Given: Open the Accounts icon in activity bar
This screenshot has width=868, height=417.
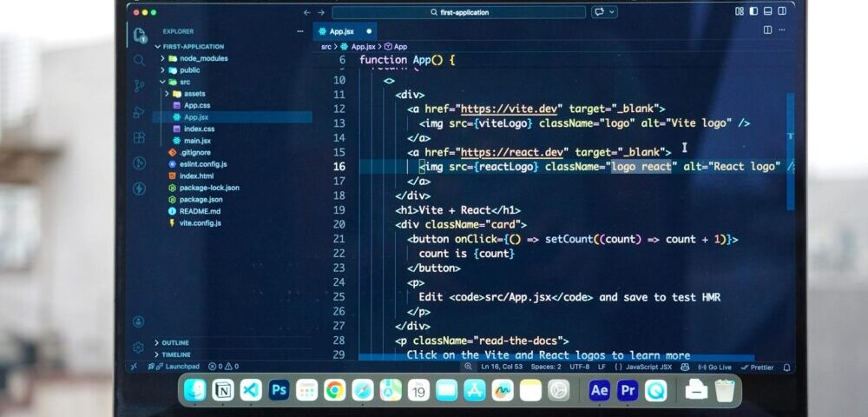Looking at the screenshot, I should 138,321.
